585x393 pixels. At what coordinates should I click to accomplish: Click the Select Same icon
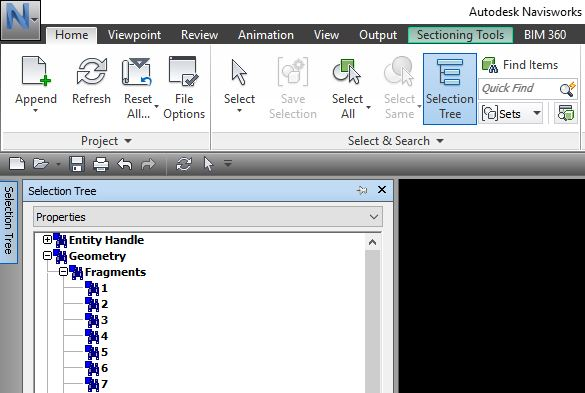[x=399, y=71]
